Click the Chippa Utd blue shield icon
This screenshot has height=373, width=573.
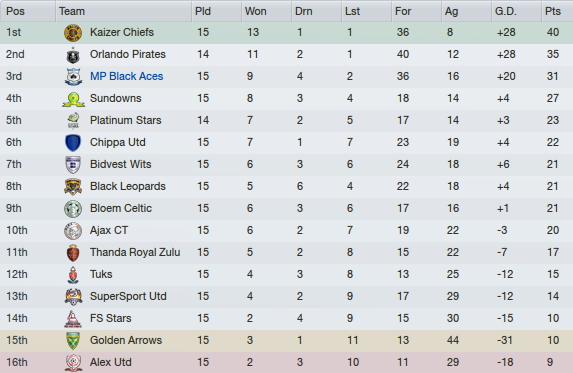pyautogui.click(x=73, y=143)
